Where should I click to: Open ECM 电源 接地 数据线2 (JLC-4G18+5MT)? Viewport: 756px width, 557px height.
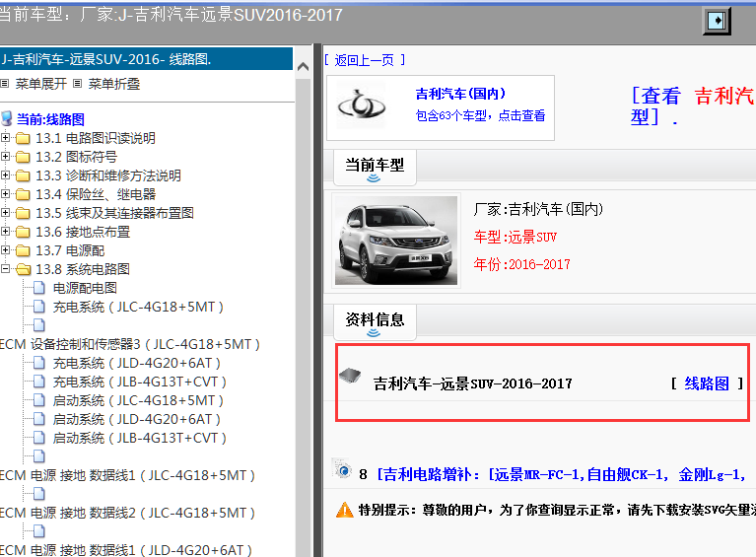point(128,513)
